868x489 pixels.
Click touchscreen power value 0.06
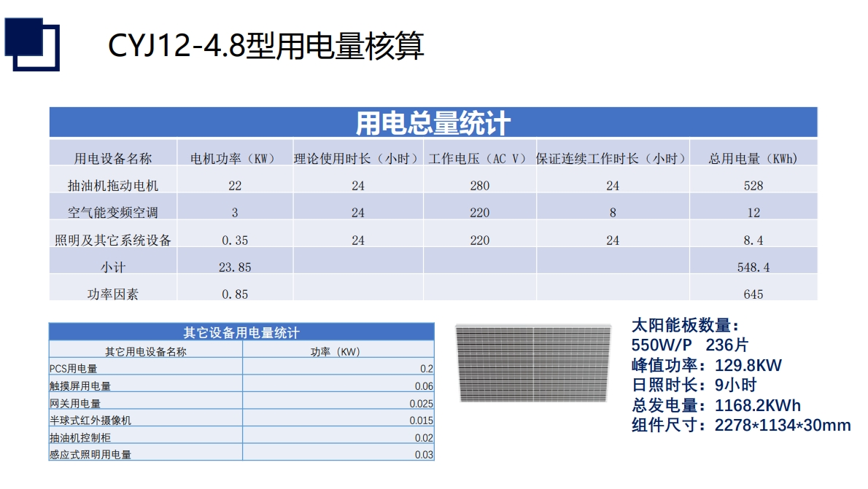tap(424, 386)
